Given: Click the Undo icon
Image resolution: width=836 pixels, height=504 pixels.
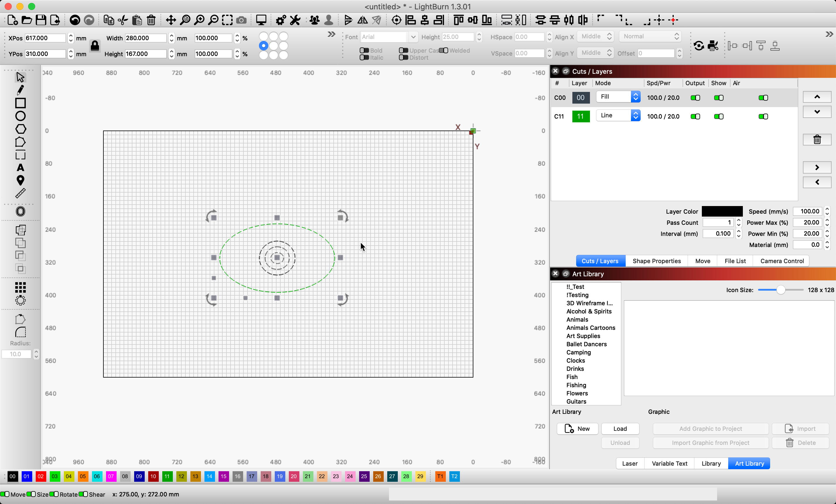Looking at the screenshot, I should (x=75, y=20).
